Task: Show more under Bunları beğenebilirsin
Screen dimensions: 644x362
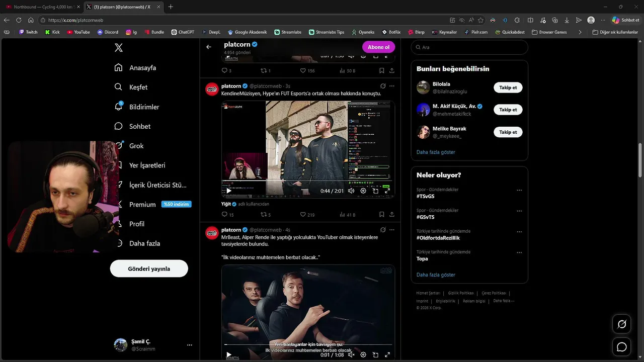Action: [436, 152]
